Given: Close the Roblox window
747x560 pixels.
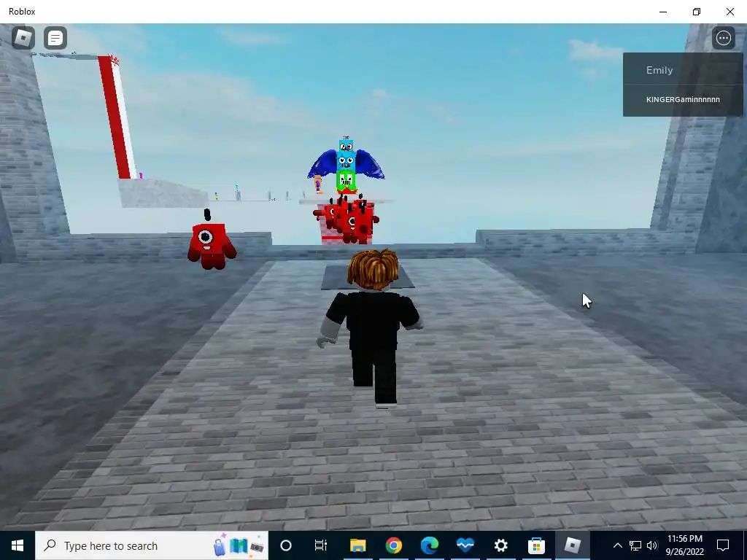Looking at the screenshot, I should [729, 12].
